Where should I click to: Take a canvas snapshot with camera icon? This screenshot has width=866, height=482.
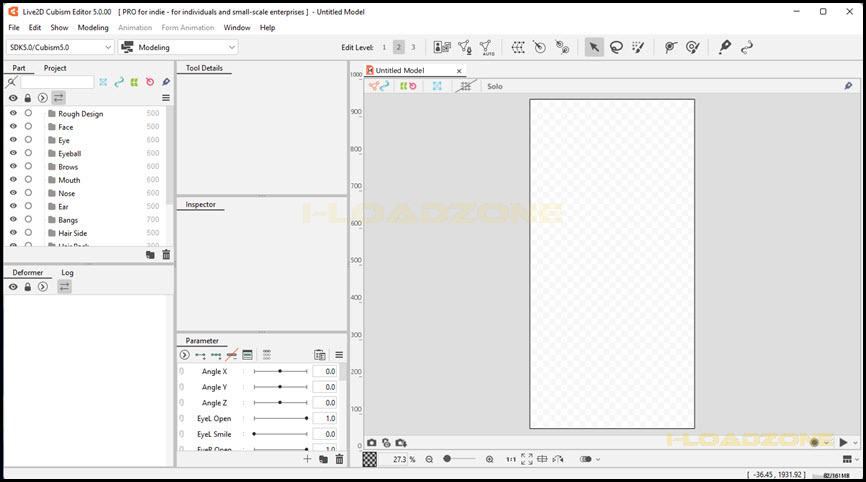372,443
